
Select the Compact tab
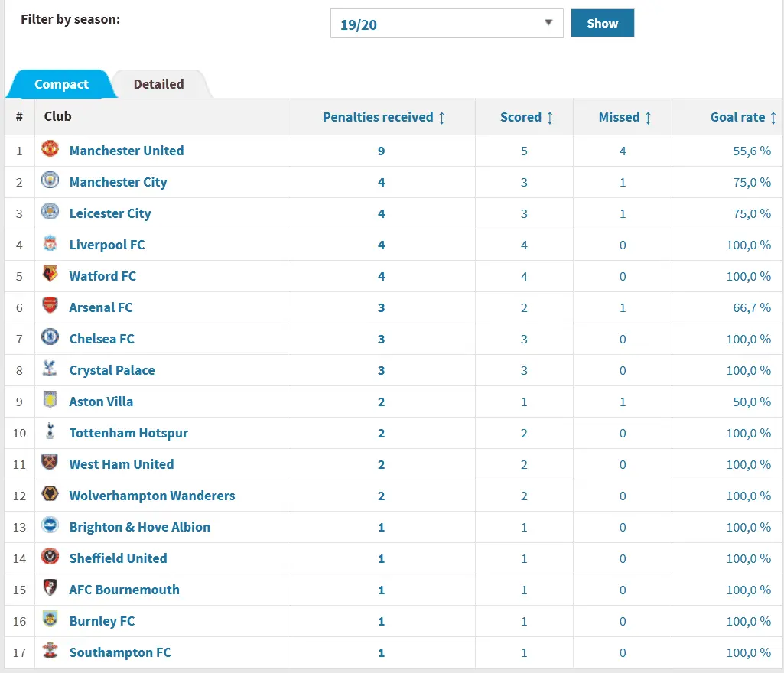pos(61,84)
